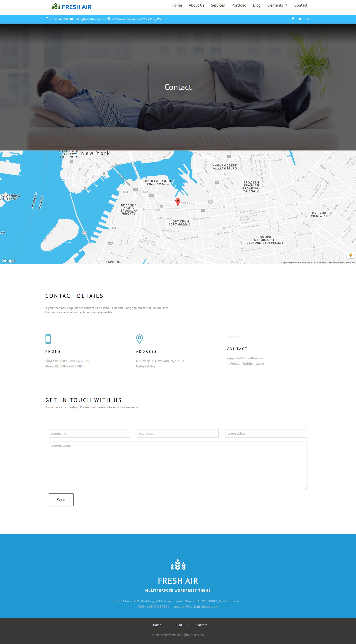Open the Facebook icon in top bar
Viewport: 356px width, 644px height.
coord(293,19)
